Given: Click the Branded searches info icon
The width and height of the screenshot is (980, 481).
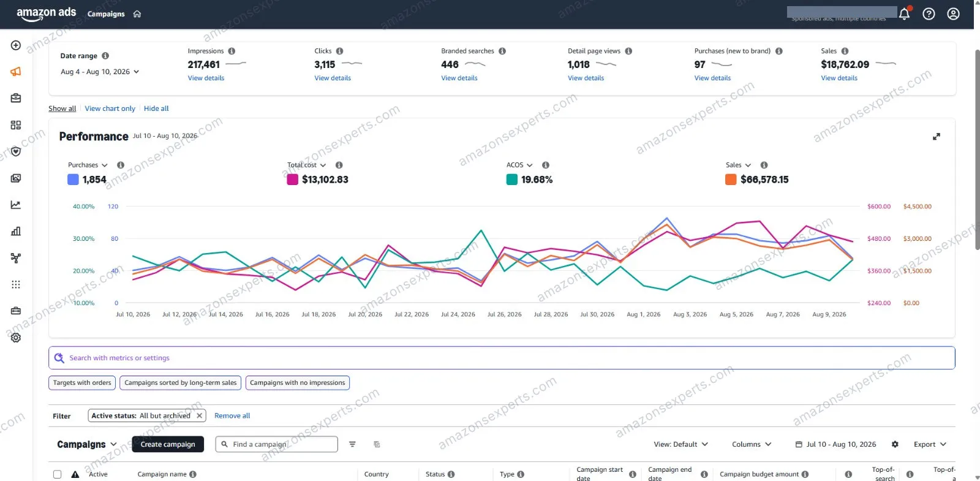Looking at the screenshot, I should coord(502,51).
